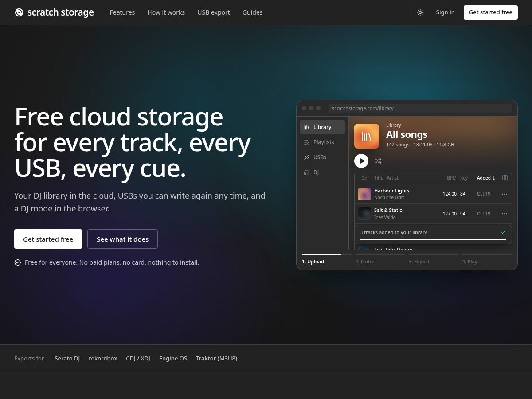This screenshot has width=532, height=399.
Task: Click the artist name Ines Valdo
Action: [385, 217]
